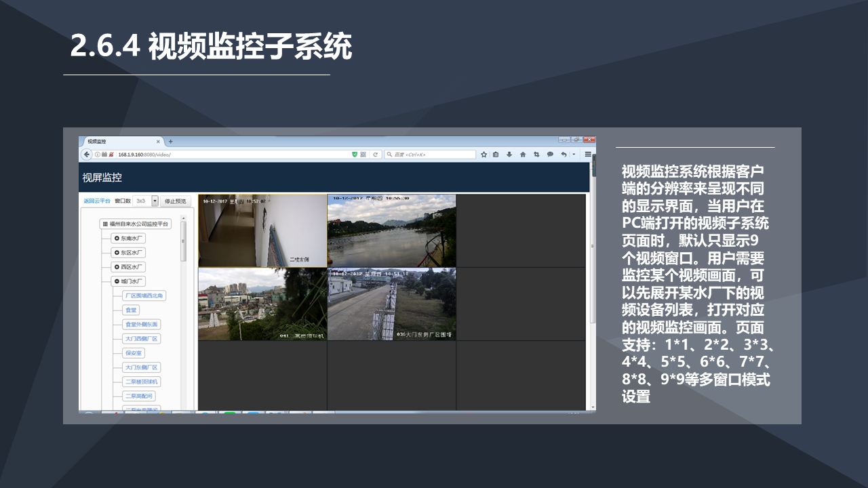Screen dimensions: 868x488
Task: Click the 停止预览 button
Action: pos(176,201)
